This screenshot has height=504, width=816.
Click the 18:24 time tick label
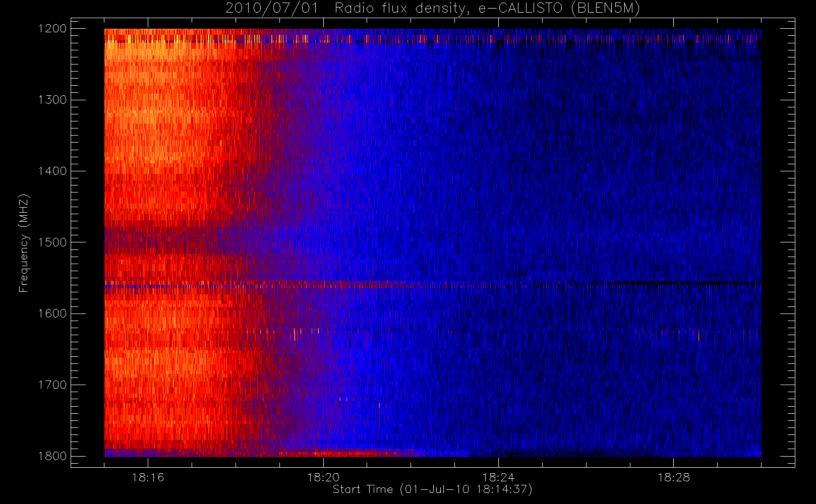pyautogui.click(x=498, y=477)
